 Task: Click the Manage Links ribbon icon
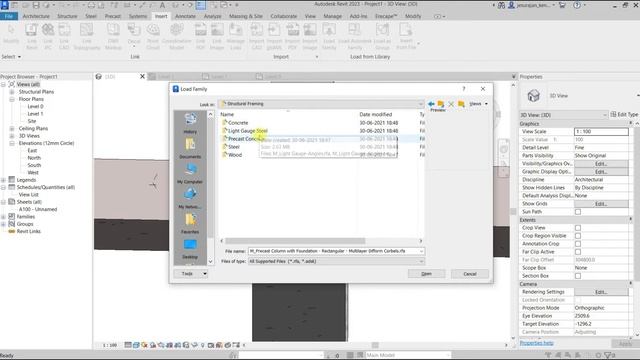[236, 36]
